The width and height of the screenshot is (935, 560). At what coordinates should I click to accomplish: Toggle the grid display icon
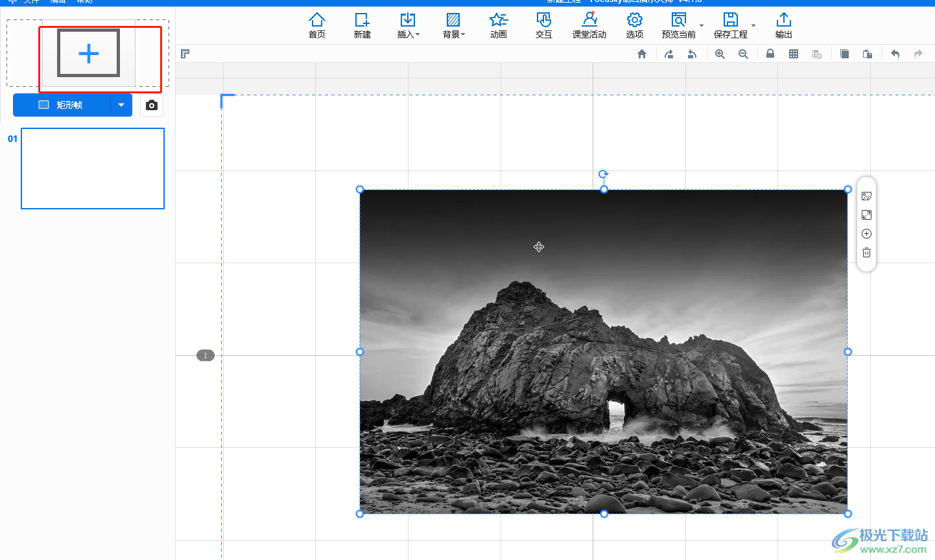coord(794,54)
